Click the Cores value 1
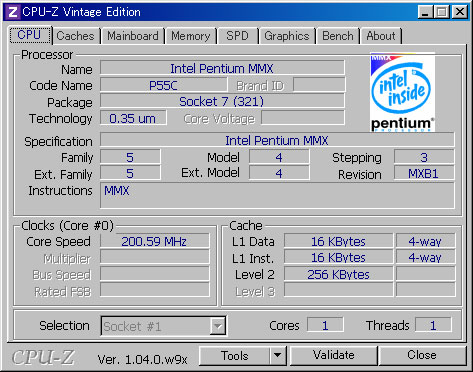 pyautogui.click(x=325, y=325)
